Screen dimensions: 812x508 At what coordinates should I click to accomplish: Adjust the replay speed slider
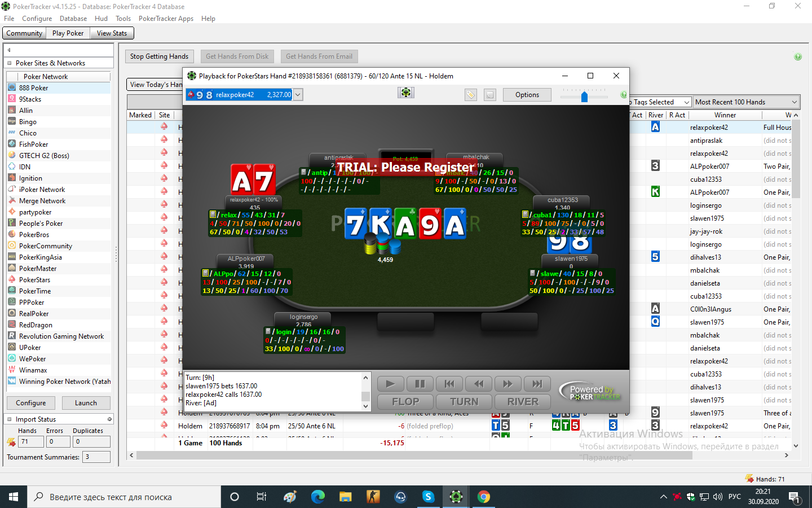pyautogui.click(x=585, y=95)
